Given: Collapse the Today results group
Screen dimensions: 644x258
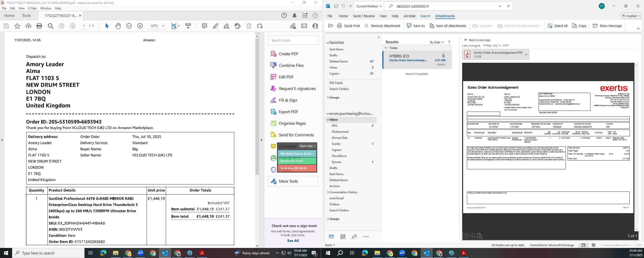Looking at the screenshot, I should (386, 48).
